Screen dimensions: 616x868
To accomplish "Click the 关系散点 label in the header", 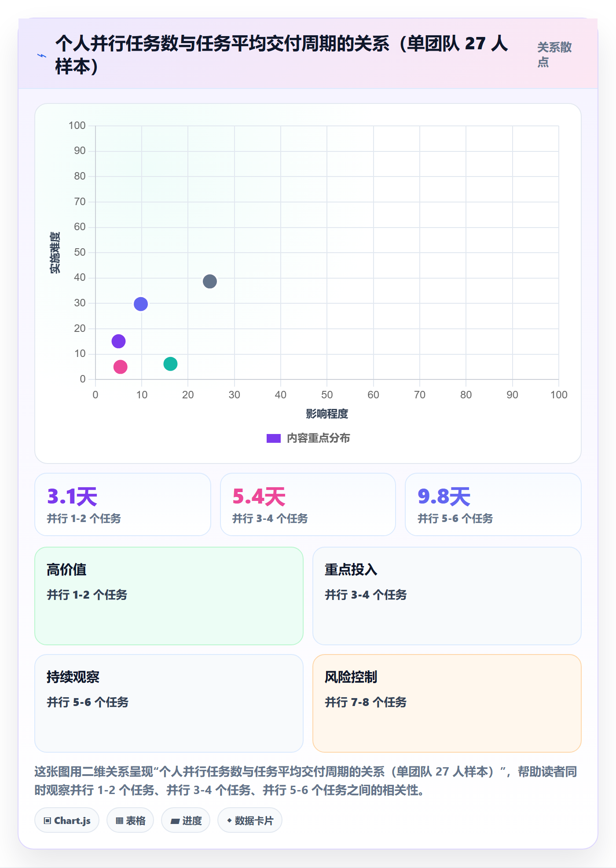I will point(554,55).
